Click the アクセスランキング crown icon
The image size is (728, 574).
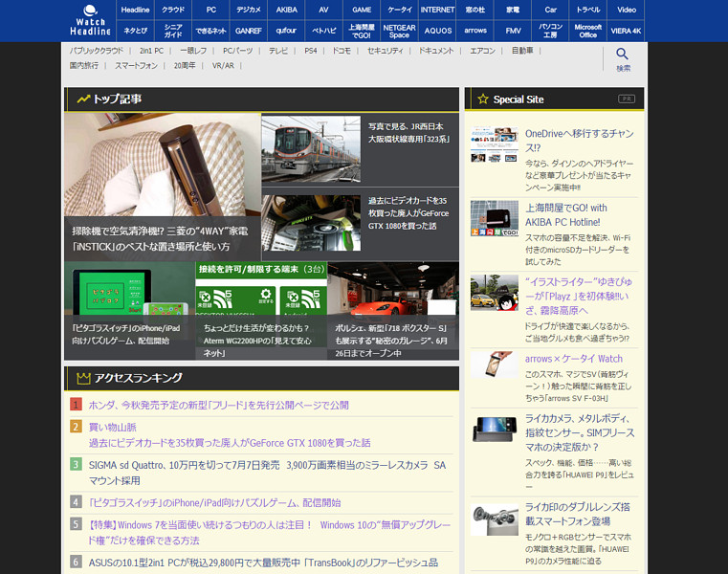coord(83,378)
